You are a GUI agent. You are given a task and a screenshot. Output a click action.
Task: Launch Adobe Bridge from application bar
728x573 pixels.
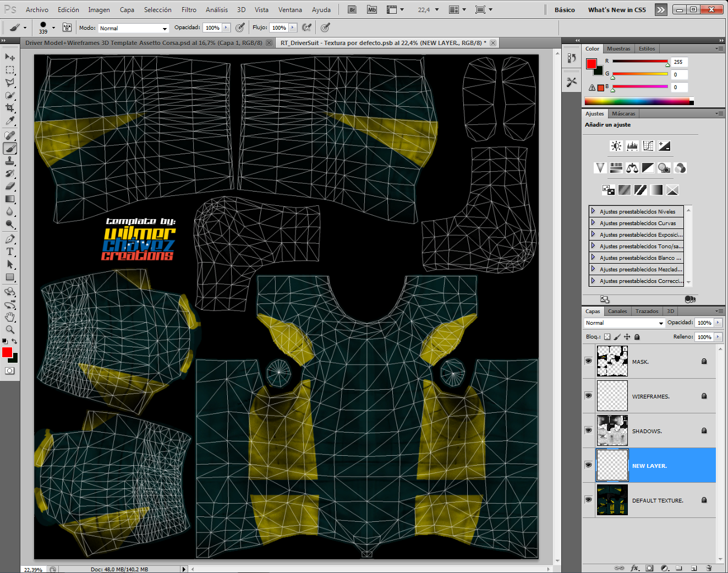(353, 9)
